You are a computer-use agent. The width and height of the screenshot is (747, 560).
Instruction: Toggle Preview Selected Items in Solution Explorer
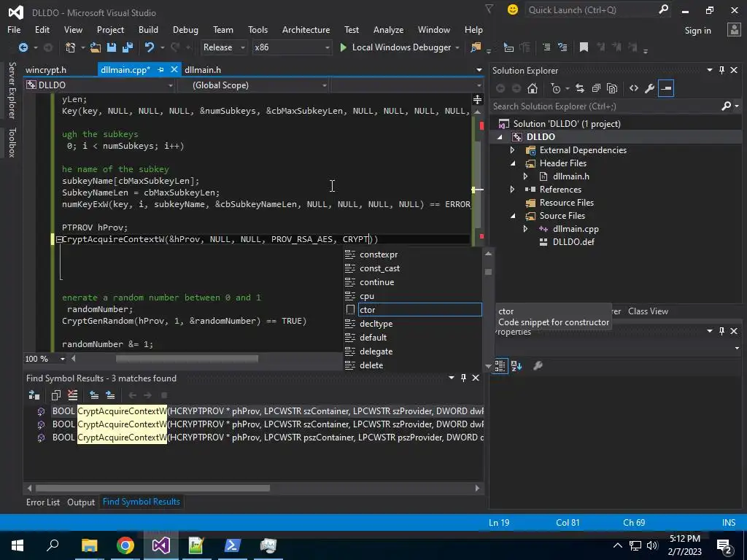(666, 88)
